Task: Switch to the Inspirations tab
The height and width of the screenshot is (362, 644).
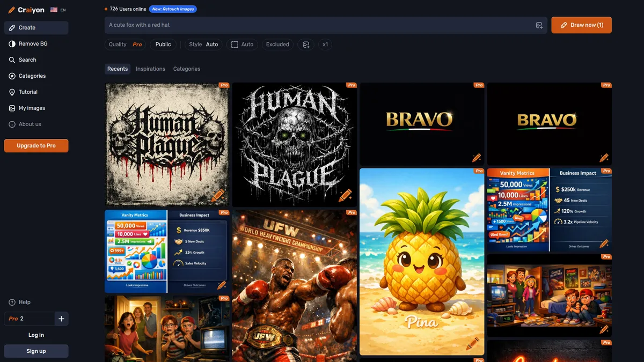Action: [150, 69]
